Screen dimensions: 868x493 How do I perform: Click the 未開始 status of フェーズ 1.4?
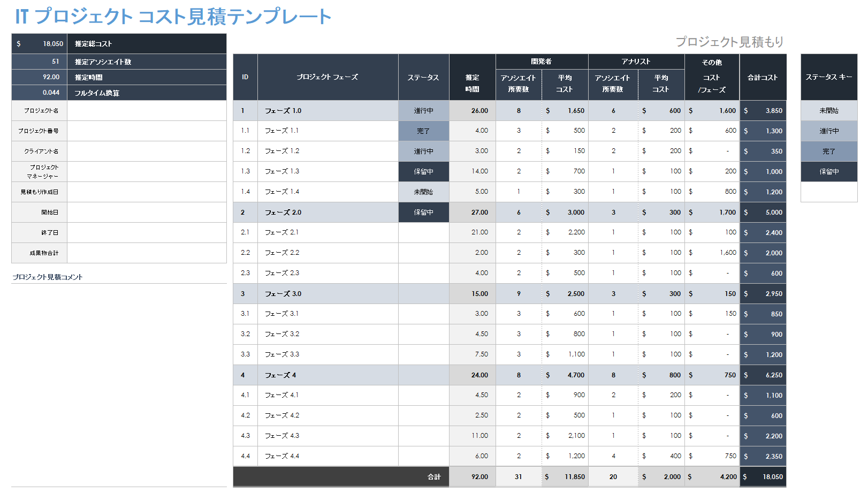(x=423, y=192)
